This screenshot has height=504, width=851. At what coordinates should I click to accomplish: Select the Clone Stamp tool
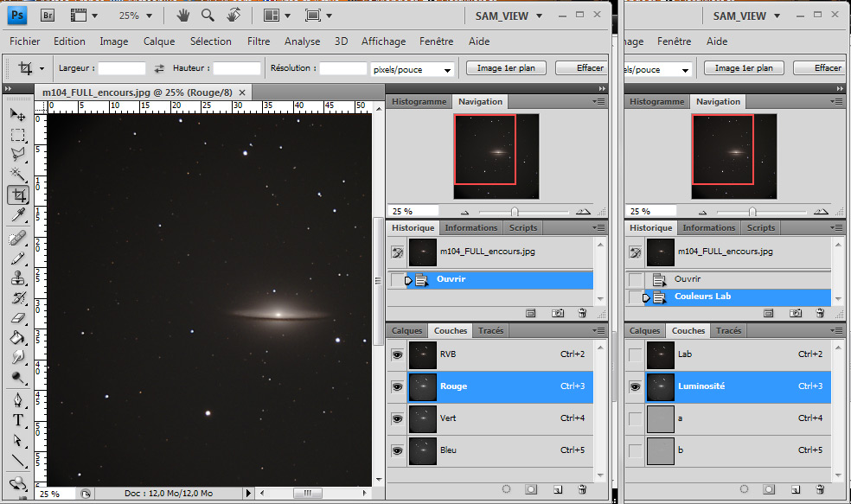pos(17,278)
